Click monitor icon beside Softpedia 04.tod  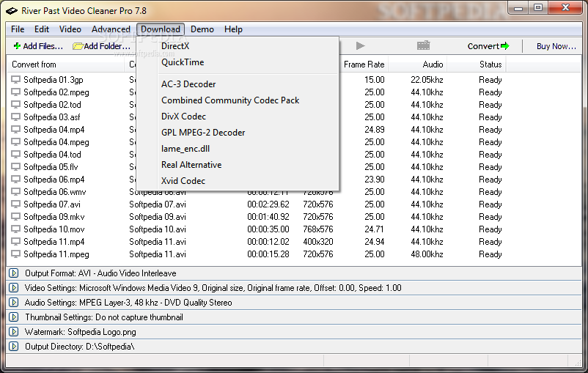tap(15, 155)
